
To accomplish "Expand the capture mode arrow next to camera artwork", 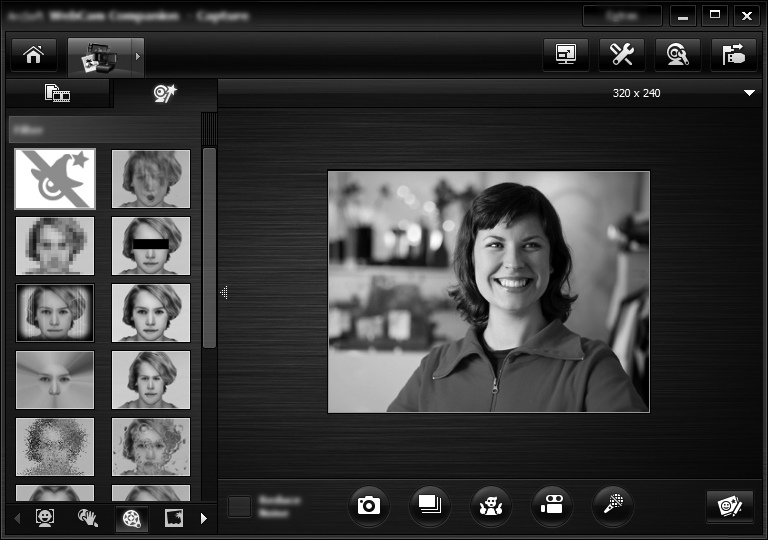I will coord(138,57).
